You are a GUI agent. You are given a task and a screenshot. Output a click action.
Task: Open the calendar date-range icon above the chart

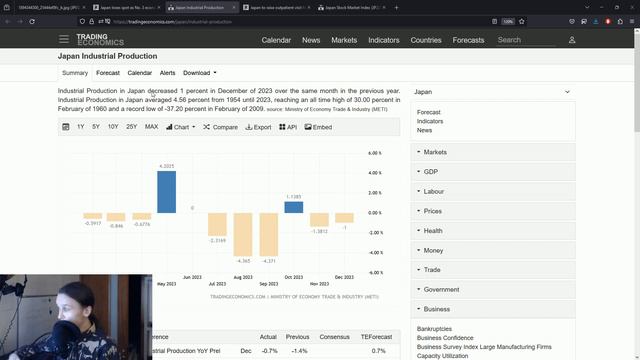click(x=66, y=127)
